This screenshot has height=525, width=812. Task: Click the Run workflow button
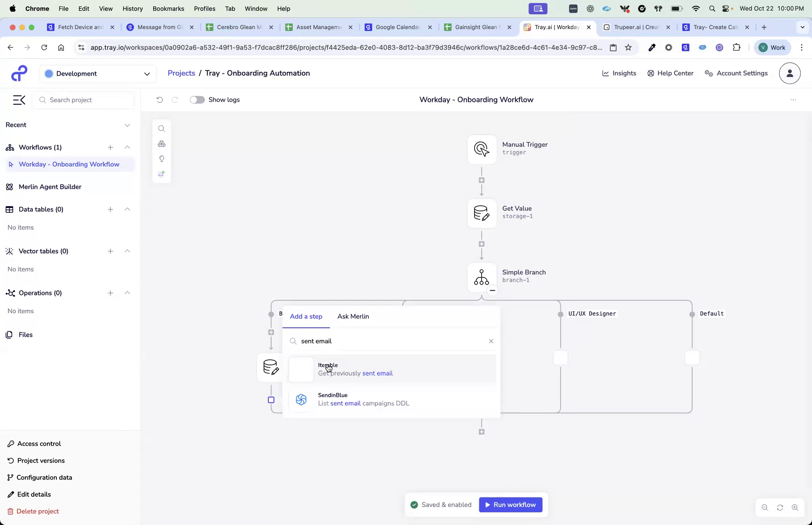(x=510, y=504)
